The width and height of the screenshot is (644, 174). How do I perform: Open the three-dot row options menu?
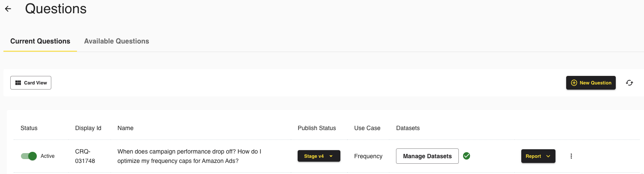[571, 156]
